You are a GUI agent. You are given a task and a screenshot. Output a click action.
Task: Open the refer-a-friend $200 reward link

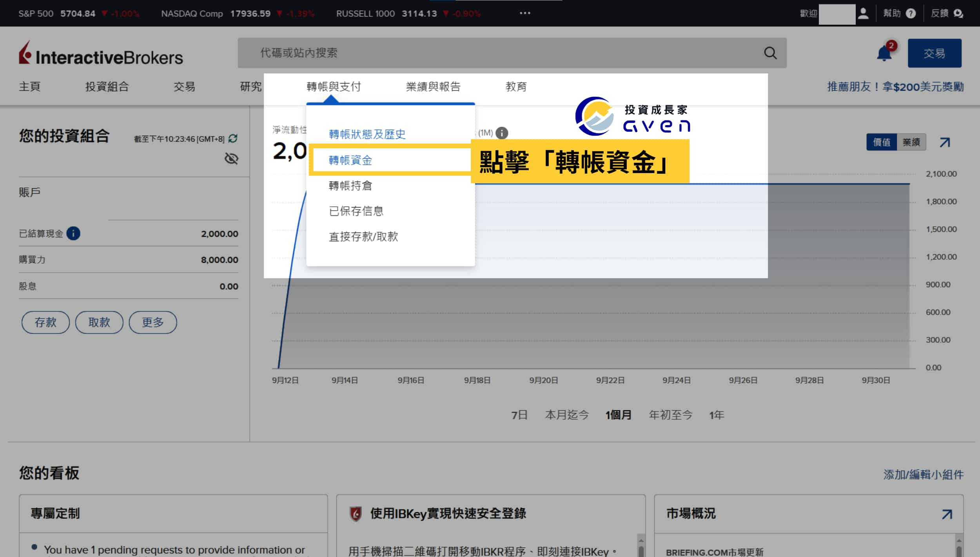[x=895, y=87]
